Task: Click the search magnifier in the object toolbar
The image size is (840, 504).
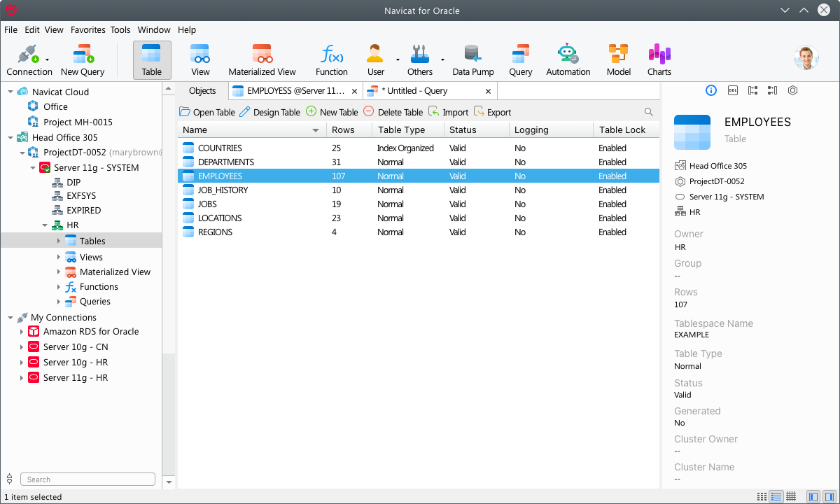Action: [649, 112]
